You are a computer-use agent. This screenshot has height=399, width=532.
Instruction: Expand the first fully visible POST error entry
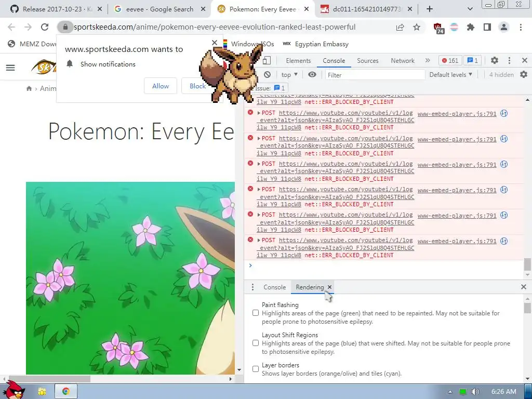(x=259, y=113)
